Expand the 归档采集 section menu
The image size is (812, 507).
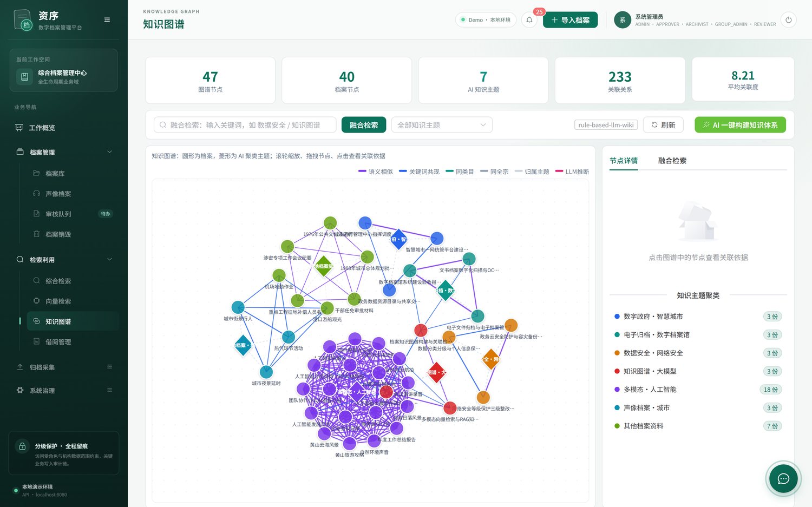109,367
